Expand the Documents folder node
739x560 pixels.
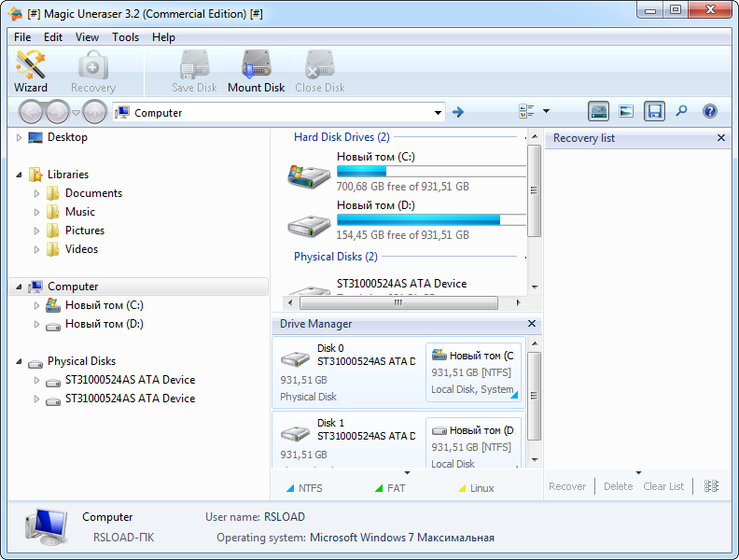point(36,193)
